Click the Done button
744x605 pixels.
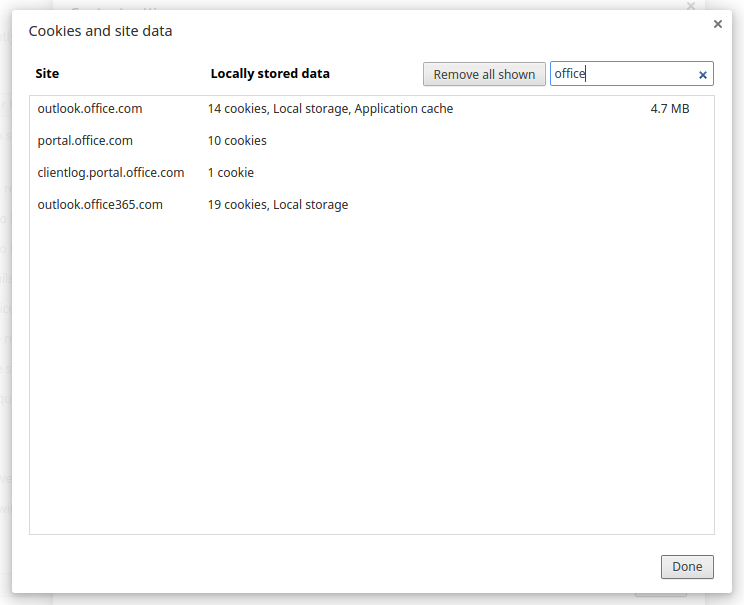pos(687,567)
